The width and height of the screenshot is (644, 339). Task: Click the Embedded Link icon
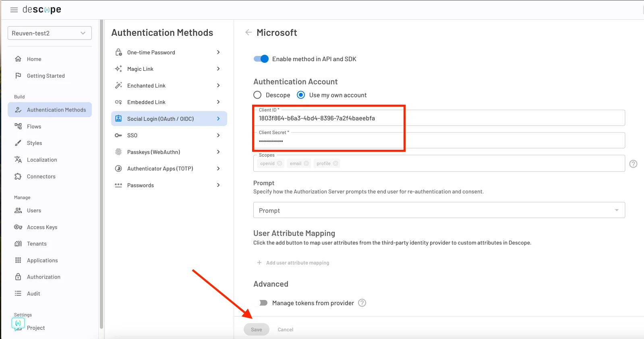118,102
